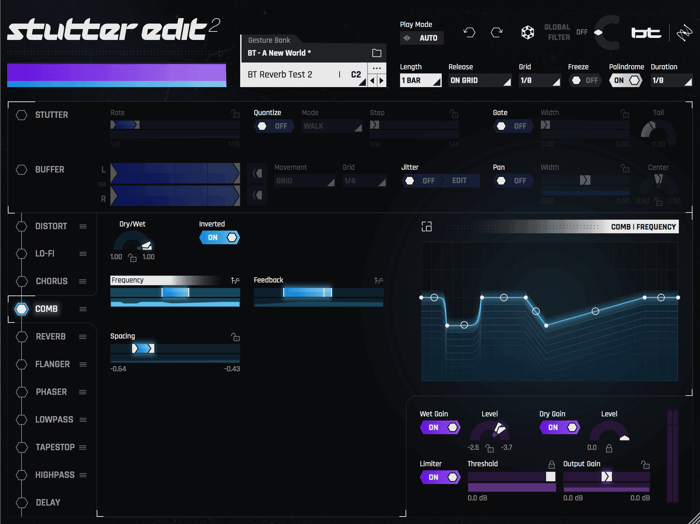Select the Tapestop effect module
Viewport: 700px width, 524px height.
coord(55,448)
